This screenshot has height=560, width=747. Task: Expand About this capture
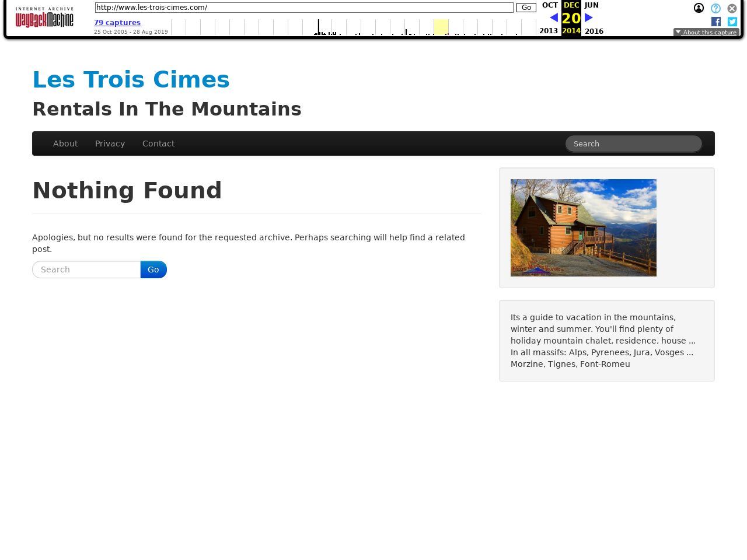(706, 33)
